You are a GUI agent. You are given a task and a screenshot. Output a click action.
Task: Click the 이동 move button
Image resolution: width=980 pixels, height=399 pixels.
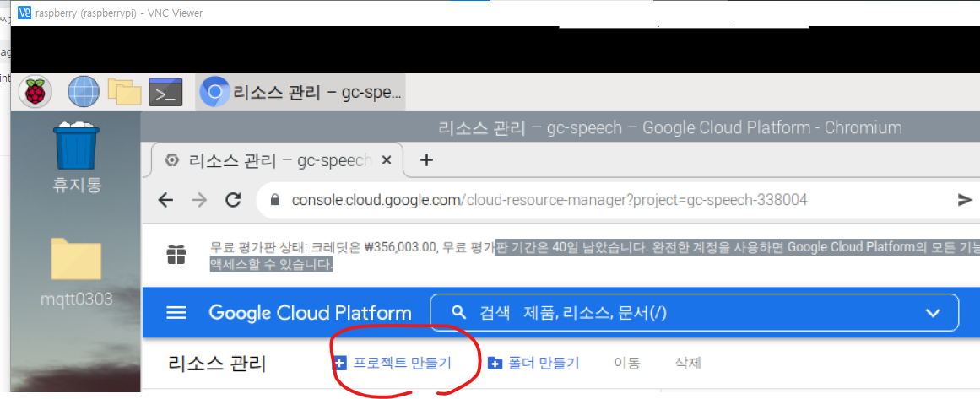(x=627, y=363)
